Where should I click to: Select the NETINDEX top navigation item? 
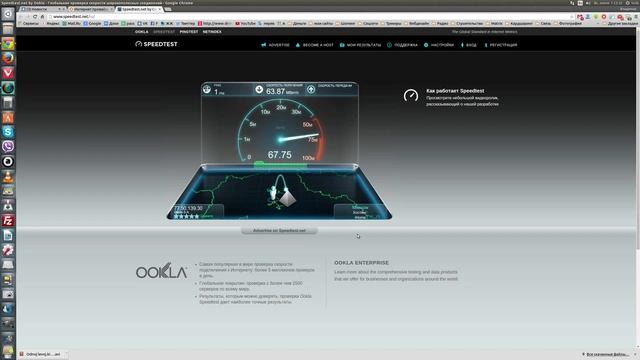[x=212, y=32]
